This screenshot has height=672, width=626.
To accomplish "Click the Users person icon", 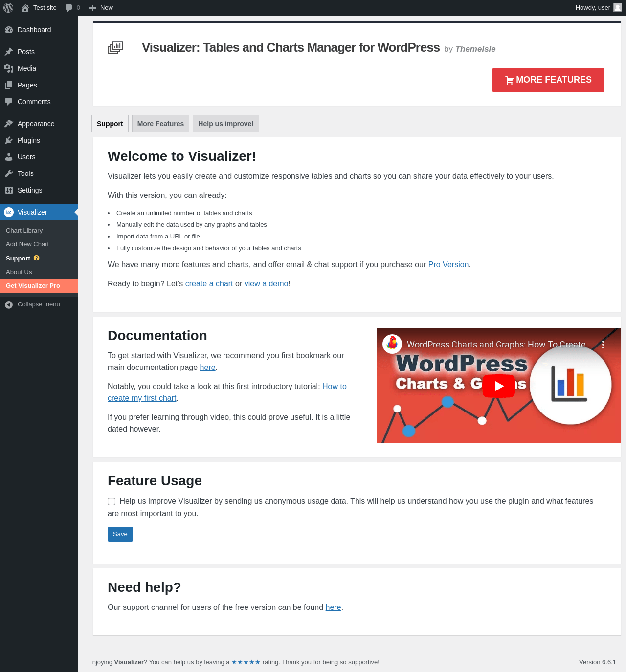I will [x=9, y=157].
